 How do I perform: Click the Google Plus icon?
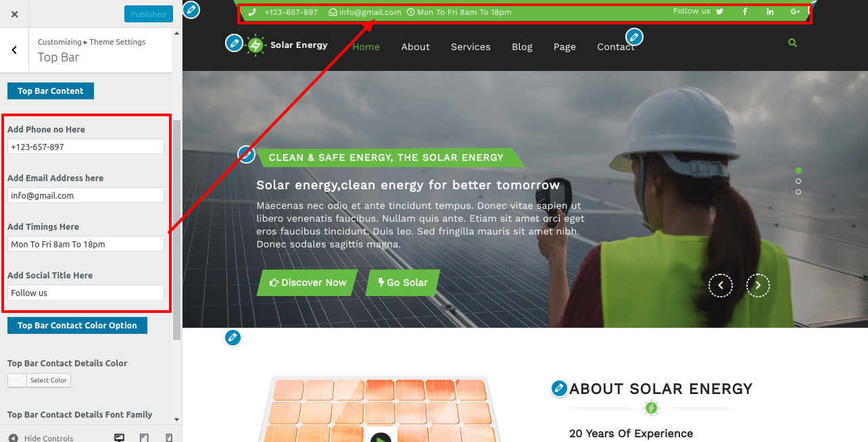(x=795, y=11)
